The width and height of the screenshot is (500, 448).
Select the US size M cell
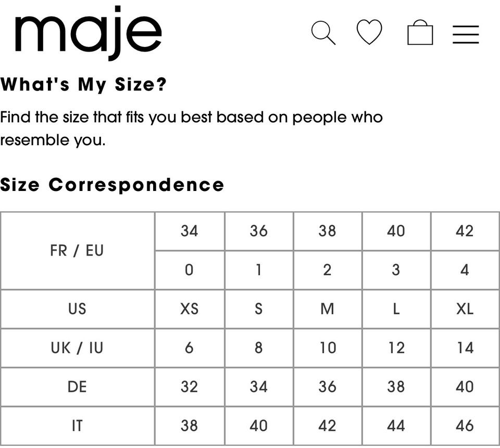pyautogui.click(x=327, y=309)
